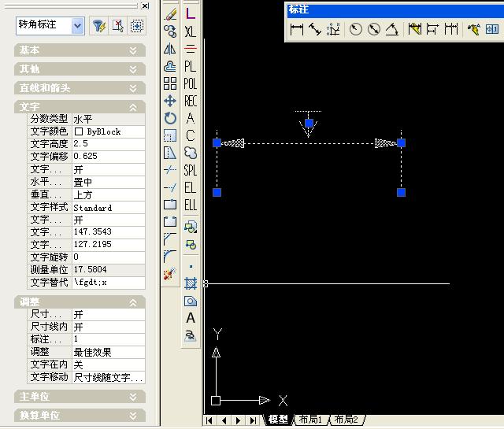504x429 pixels.
Task: Select the Erase tool
Action: [170, 14]
